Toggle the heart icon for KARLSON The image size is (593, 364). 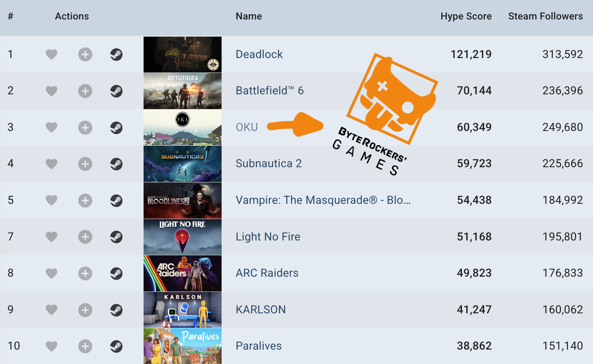pyautogui.click(x=51, y=310)
